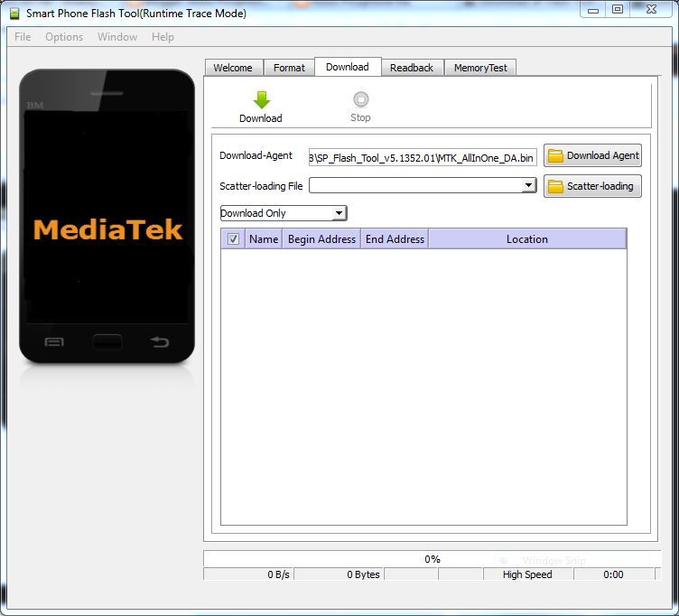The width and height of the screenshot is (679, 616).
Task: Click the Stop icon
Action: tap(361, 99)
